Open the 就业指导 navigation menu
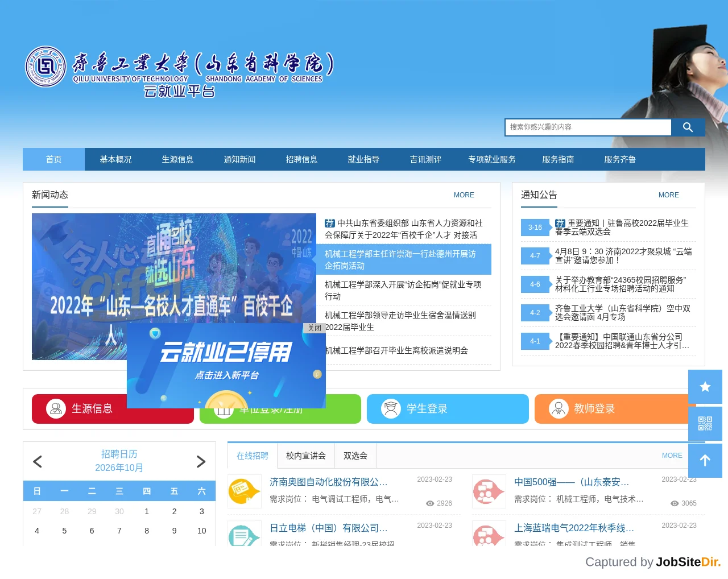This screenshot has width=728, height=579. pyautogui.click(x=363, y=159)
